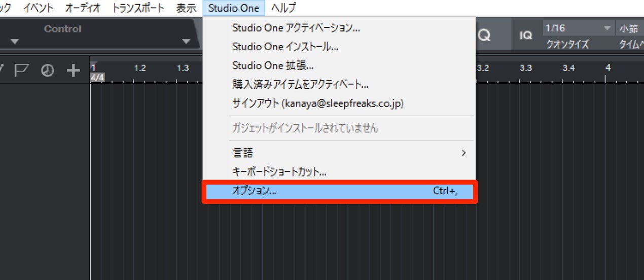This screenshot has height=280, width=644.
Task: Open the 1/16 quantize value dropdown
Action: click(x=578, y=28)
